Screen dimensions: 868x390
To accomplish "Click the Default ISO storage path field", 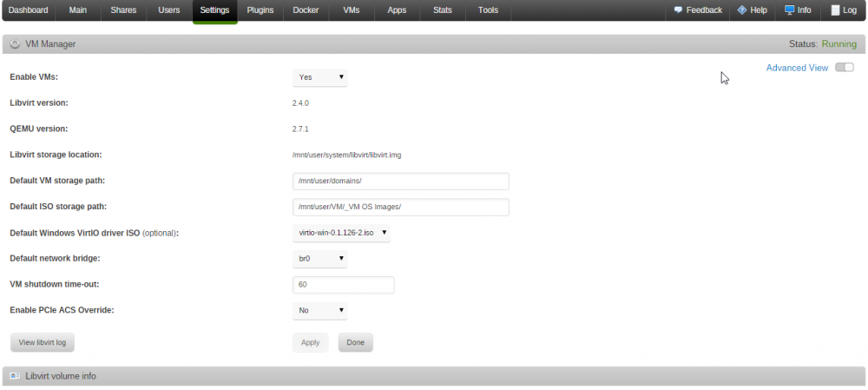I will pyautogui.click(x=401, y=208).
